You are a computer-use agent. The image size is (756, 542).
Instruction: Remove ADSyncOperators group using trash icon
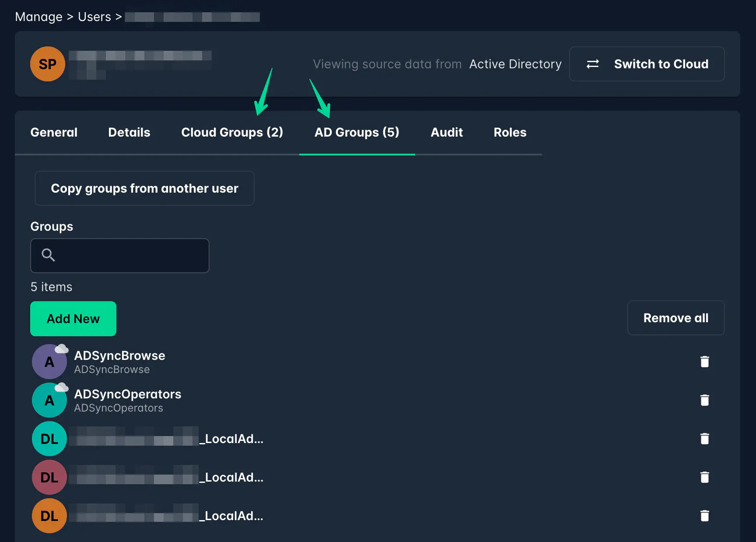[704, 400]
